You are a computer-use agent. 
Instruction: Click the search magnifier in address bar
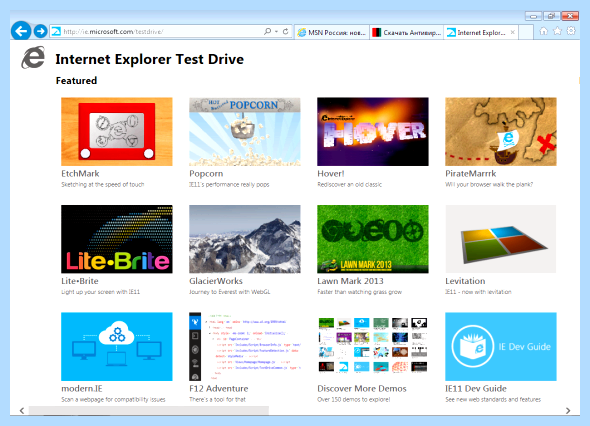point(267,32)
